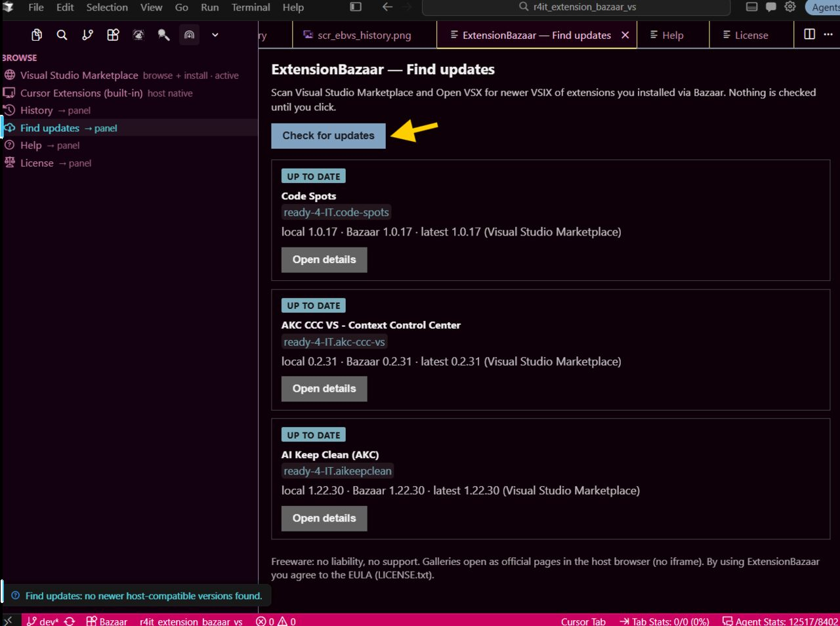Click the question mark icon beside Help

(9, 145)
